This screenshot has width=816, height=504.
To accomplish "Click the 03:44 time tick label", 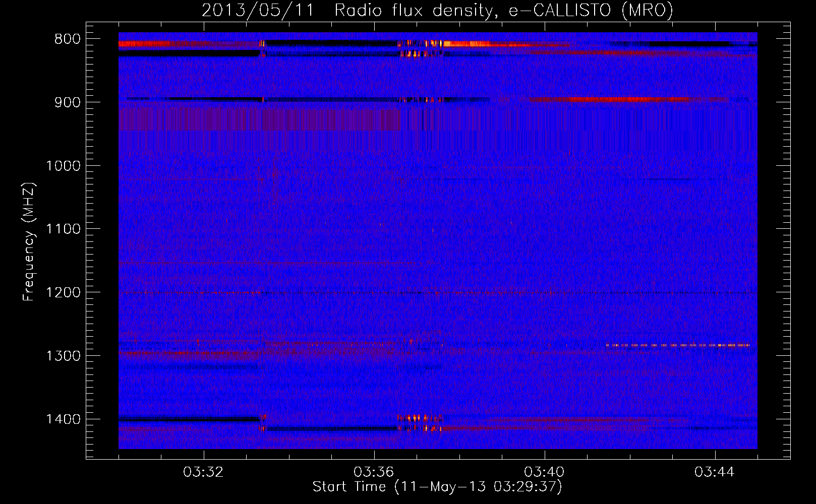I will click(x=715, y=472).
